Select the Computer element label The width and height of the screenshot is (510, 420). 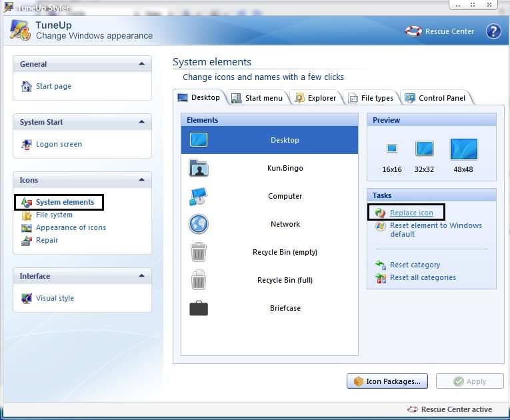tap(285, 196)
